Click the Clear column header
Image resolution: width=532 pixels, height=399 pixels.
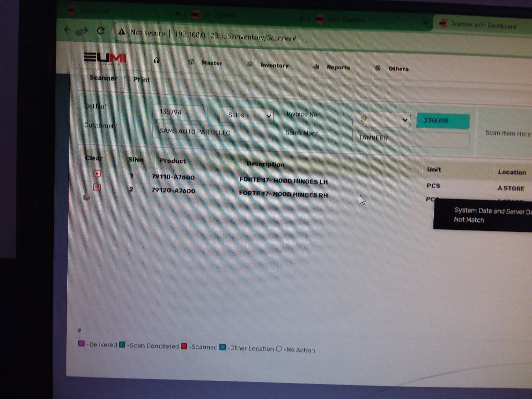click(94, 158)
